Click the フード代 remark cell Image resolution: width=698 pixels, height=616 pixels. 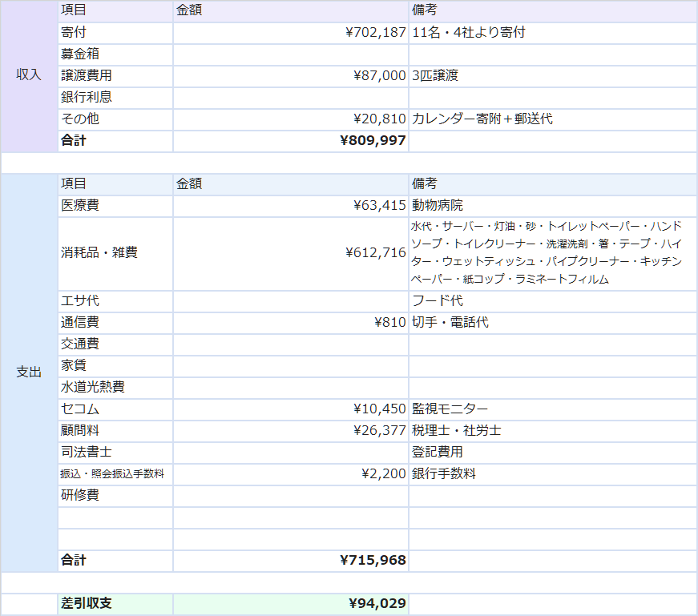pyautogui.click(x=552, y=301)
